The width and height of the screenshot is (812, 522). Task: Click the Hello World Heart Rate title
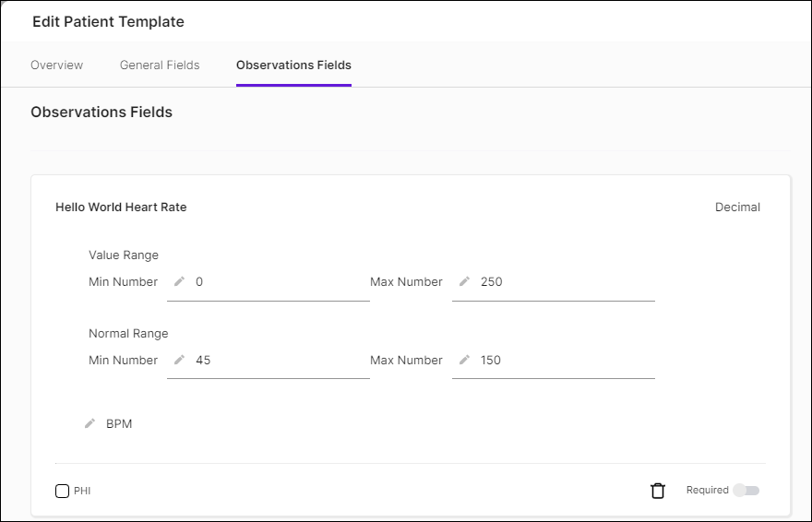121,208
